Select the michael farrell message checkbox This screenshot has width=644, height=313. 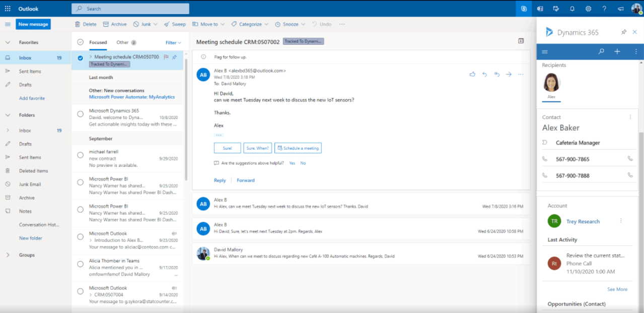point(80,155)
